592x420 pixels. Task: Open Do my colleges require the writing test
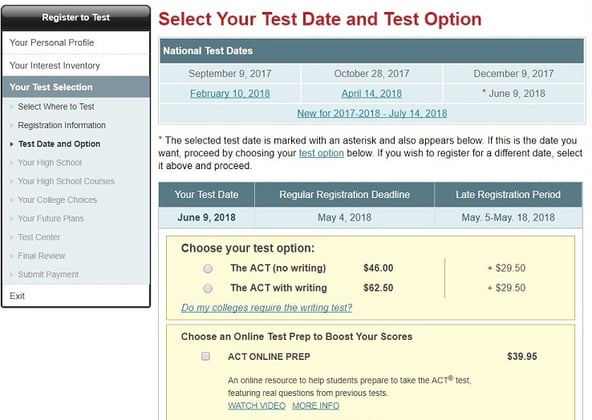pyautogui.click(x=267, y=307)
